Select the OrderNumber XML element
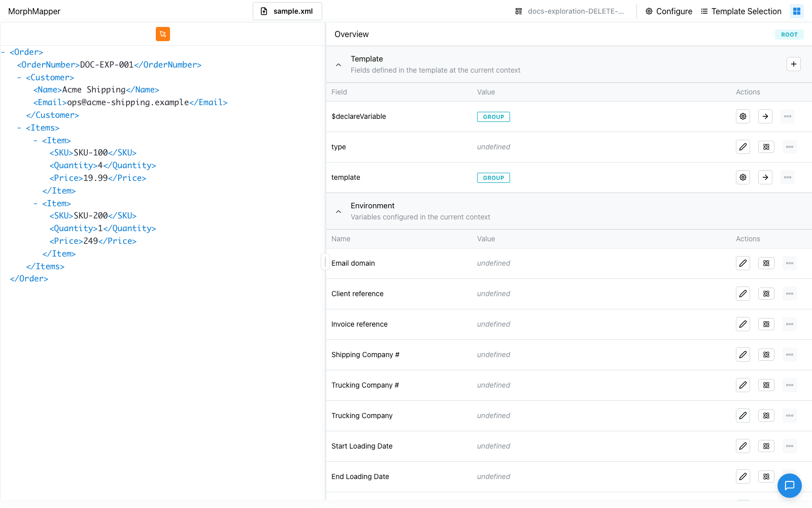Screen dimensions: 812x508 pyautogui.click(x=109, y=65)
